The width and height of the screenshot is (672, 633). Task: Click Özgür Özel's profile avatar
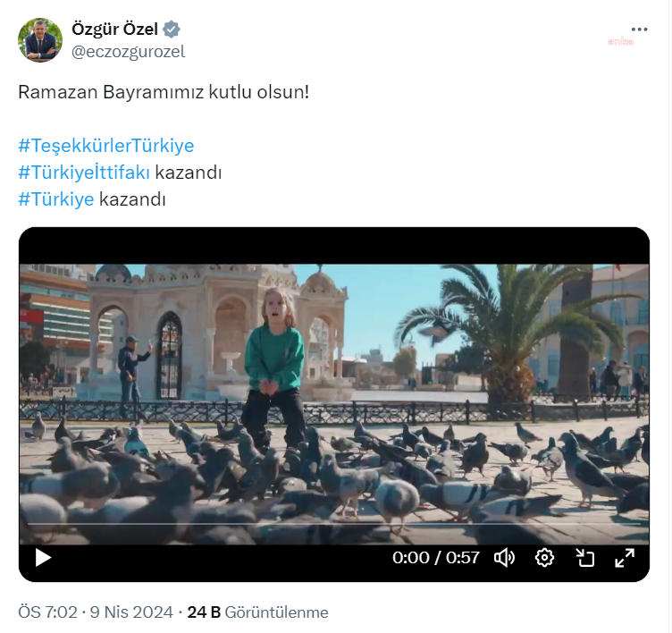click(40, 40)
